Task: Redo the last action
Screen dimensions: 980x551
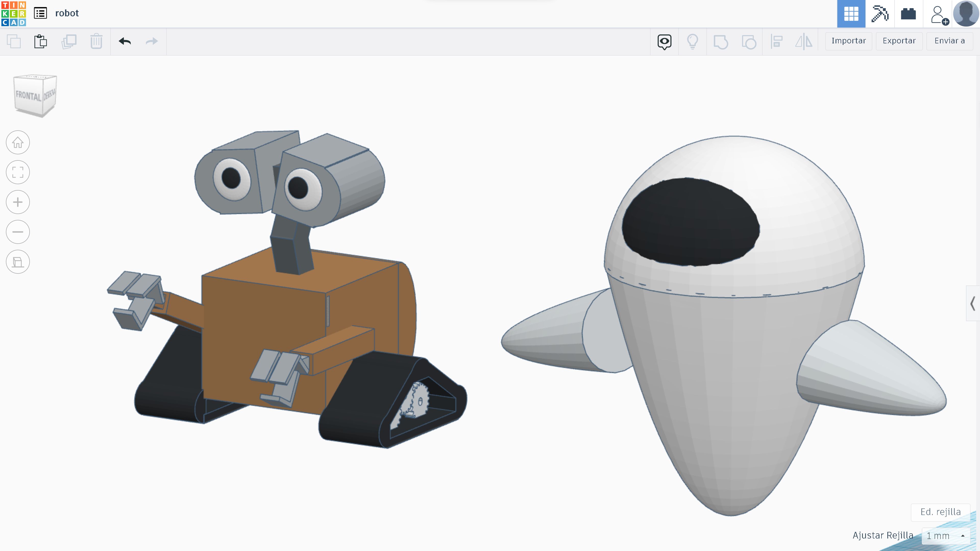Action: pos(152,41)
